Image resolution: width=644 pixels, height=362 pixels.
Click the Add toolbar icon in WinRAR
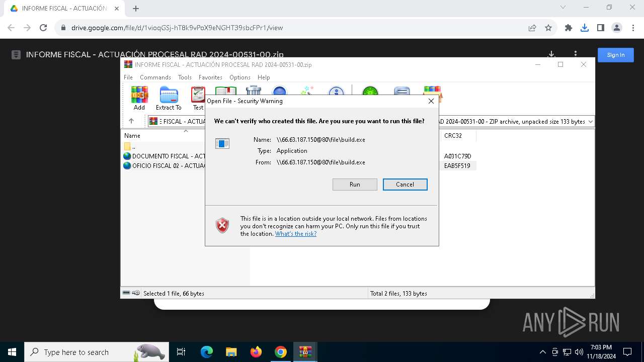[139, 98]
